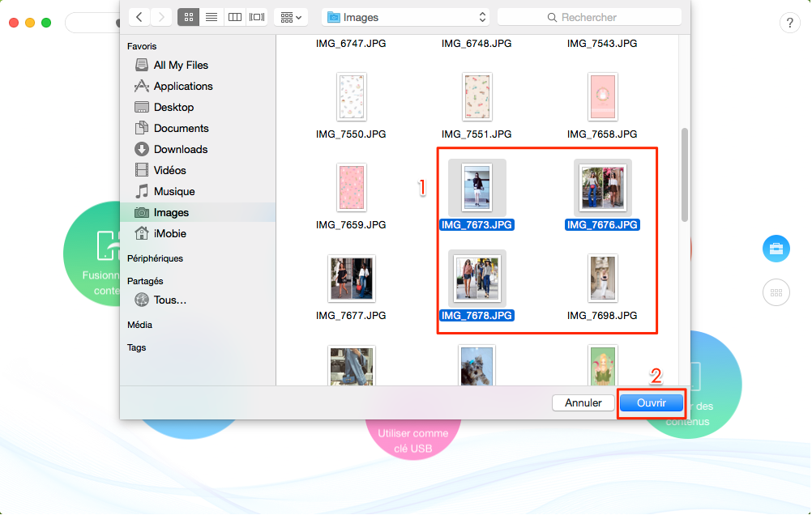Open the help question mark button
This screenshot has height=515, width=812.
point(790,23)
